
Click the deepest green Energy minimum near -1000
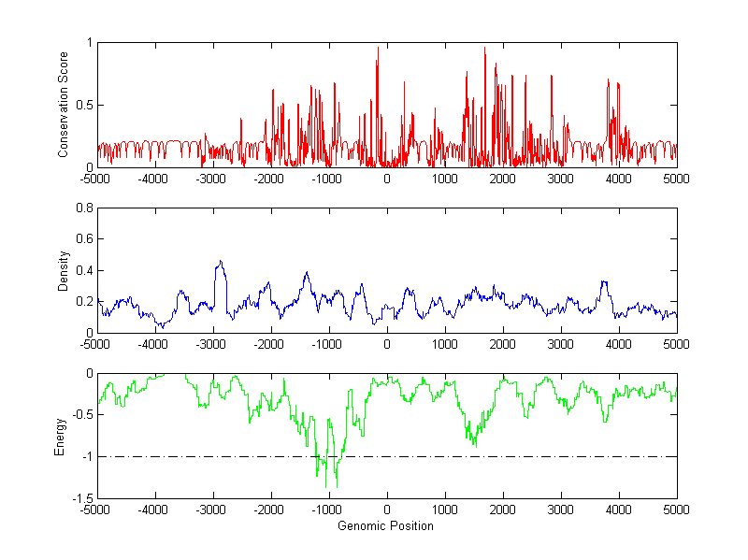click(x=337, y=484)
